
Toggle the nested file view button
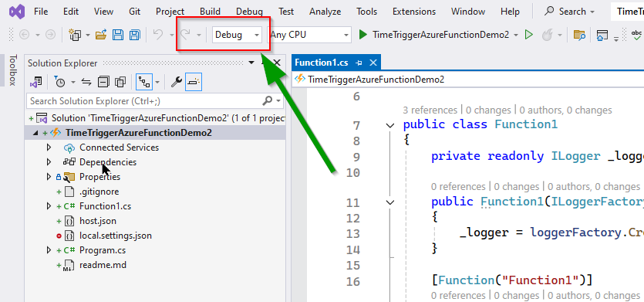(x=144, y=83)
